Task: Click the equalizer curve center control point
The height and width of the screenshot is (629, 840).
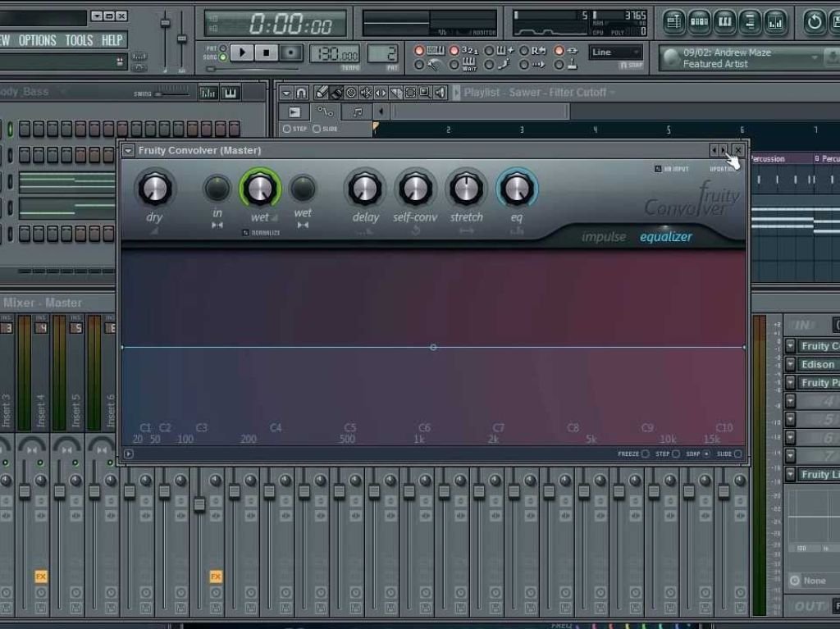Action: point(433,348)
